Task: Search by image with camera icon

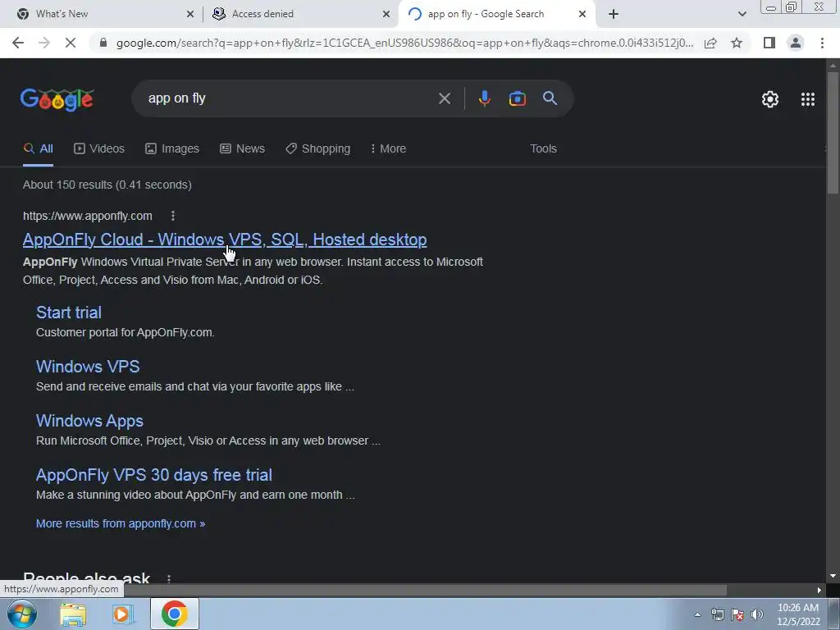Action: [x=517, y=98]
